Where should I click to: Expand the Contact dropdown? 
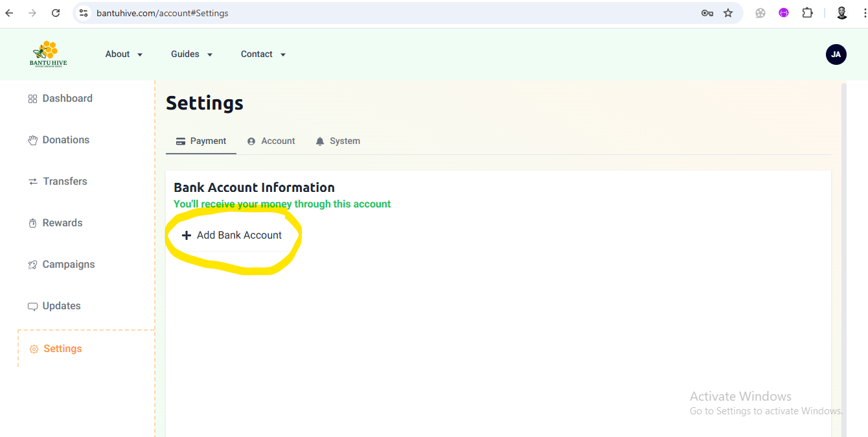pyautogui.click(x=262, y=54)
